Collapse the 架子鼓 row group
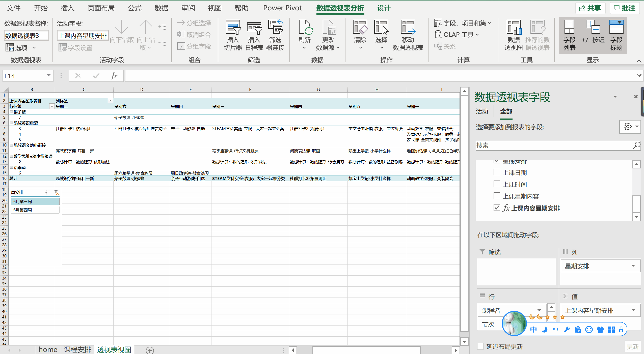The width and height of the screenshot is (644, 354). [x=11, y=112]
